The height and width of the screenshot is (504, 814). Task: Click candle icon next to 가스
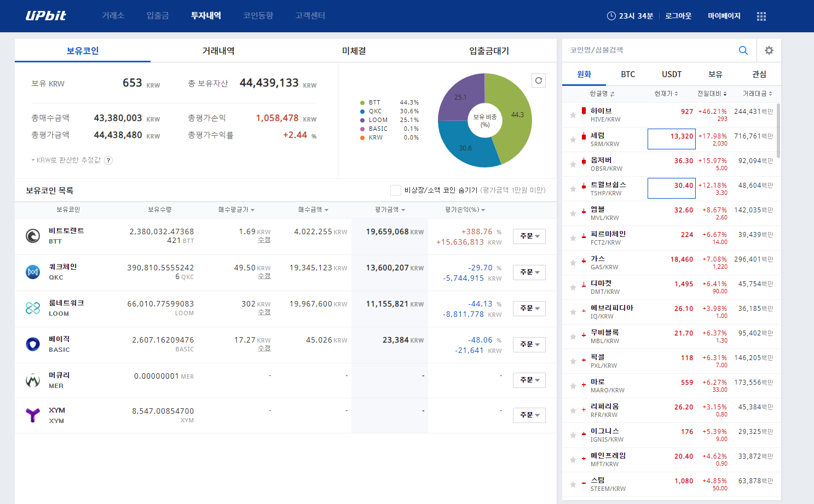pyautogui.click(x=584, y=261)
